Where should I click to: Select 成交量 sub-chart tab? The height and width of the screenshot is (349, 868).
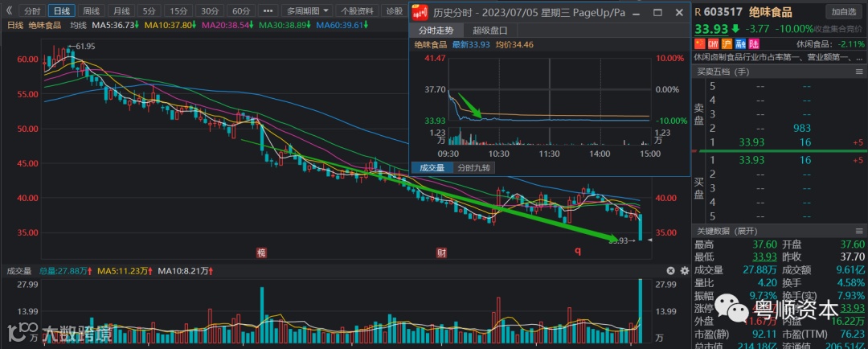[x=432, y=167]
